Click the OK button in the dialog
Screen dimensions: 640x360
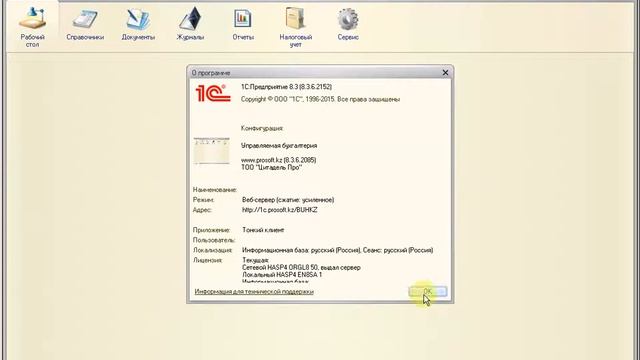428,291
